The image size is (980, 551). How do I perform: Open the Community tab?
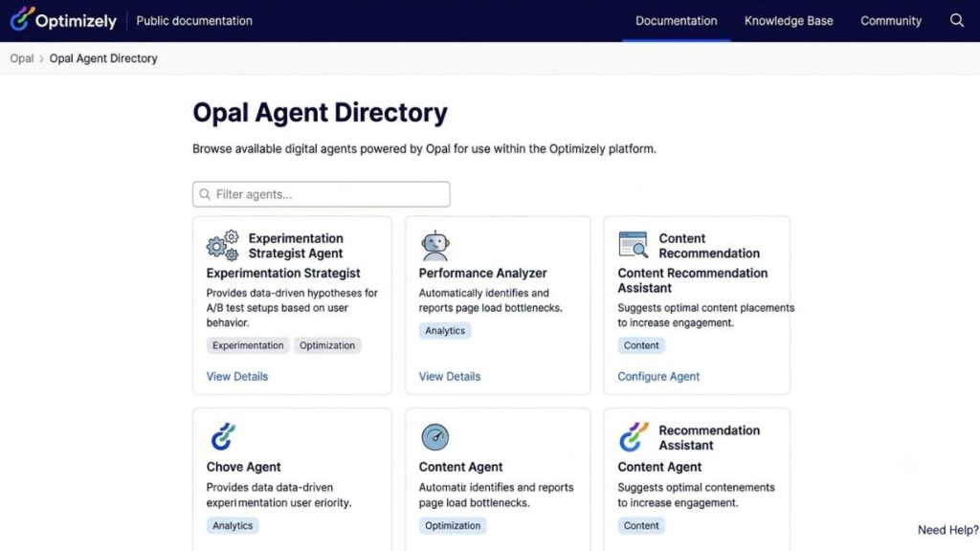tap(891, 21)
